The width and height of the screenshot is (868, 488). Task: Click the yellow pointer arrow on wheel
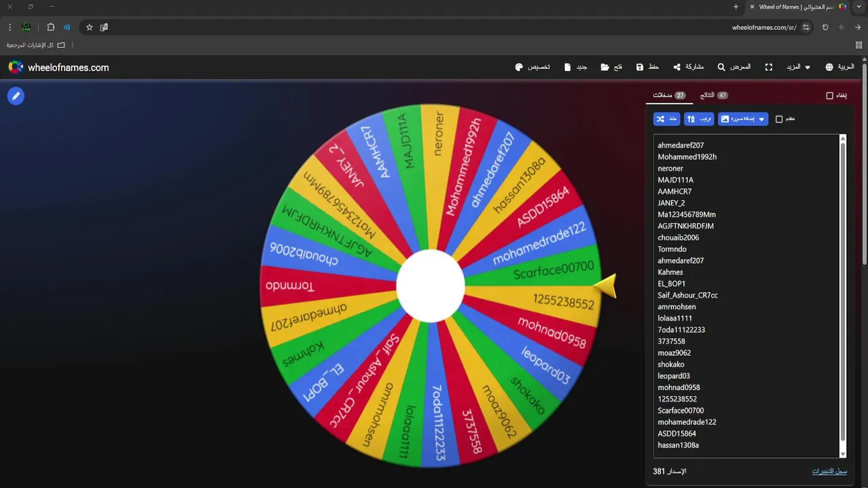pos(605,285)
